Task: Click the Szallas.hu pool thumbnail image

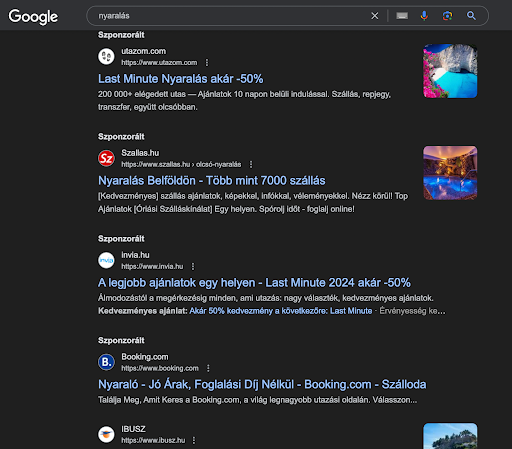Action: [450, 173]
